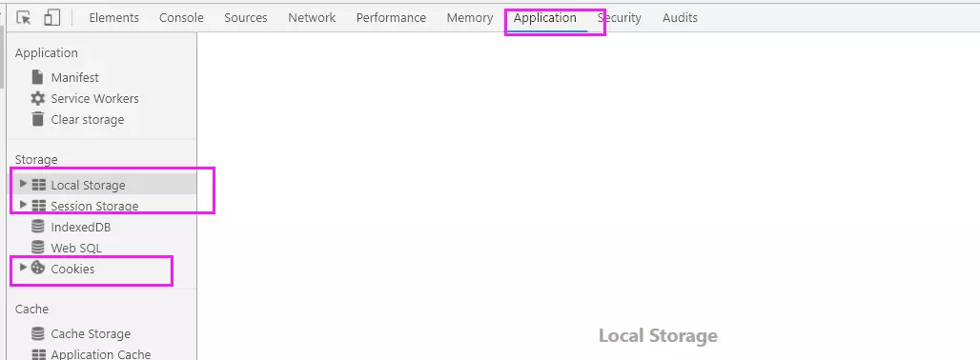Select the Cookies label
The width and height of the screenshot is (980, 360).
click(73, 269)
